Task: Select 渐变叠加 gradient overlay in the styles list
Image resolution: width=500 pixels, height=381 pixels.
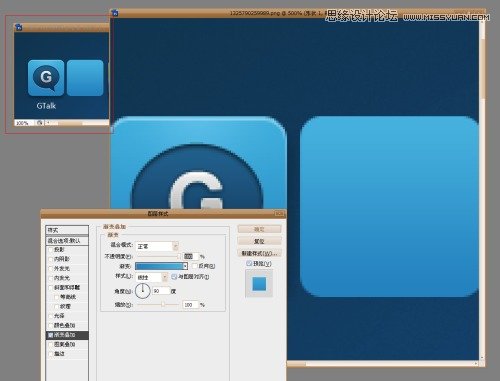Action: coord(67,335)
